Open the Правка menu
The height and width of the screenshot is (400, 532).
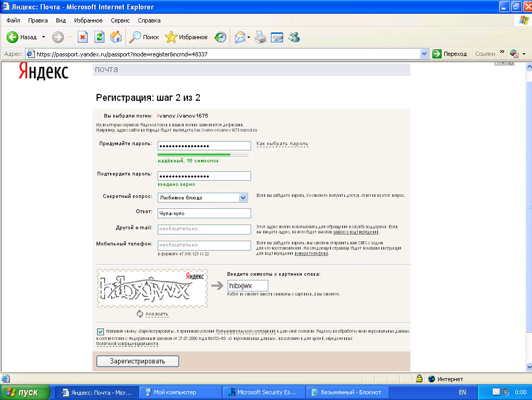coord(38,20)
